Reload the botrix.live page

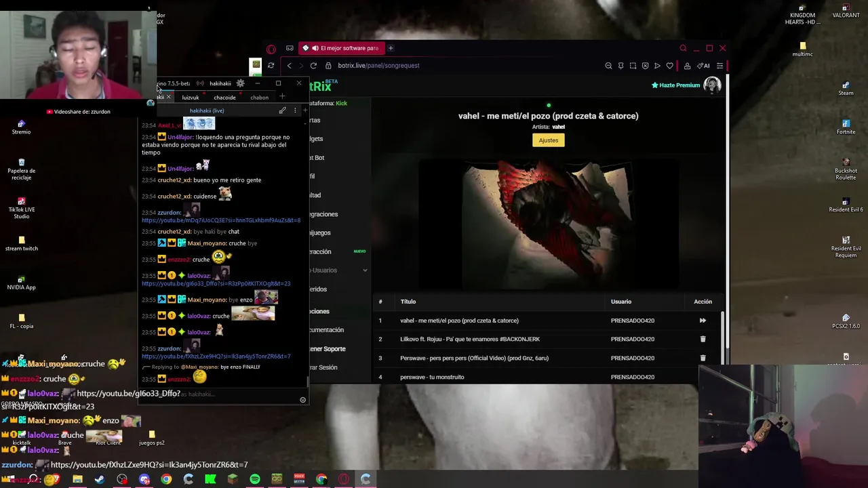pyautogui.click(x=313, y=66)
